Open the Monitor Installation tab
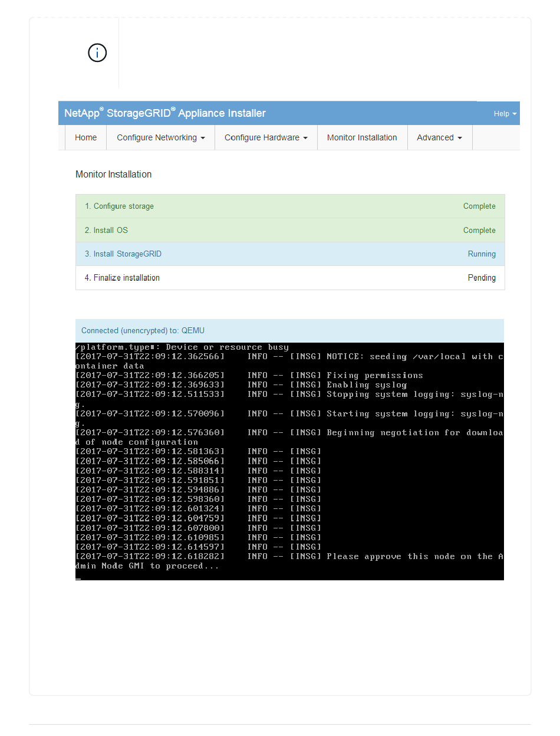The image size is (560, 736). [362, 137]
